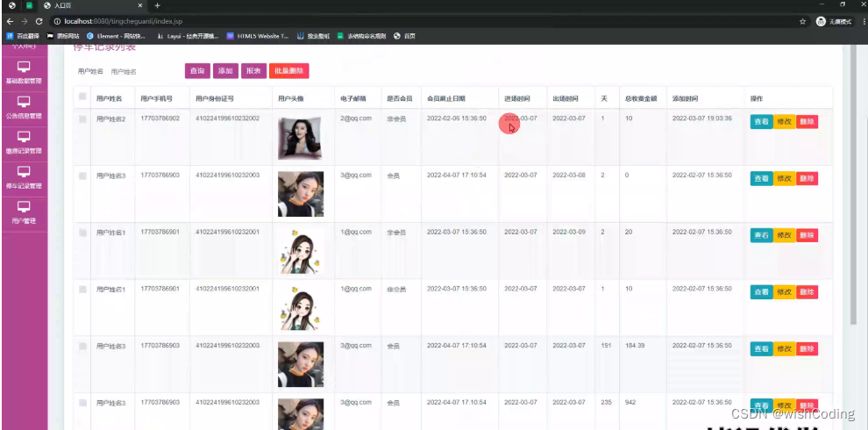Click 查看 for row with 出场时间 2022-03-08
This screenshot has width=868, height=430.
pos(761,178)
